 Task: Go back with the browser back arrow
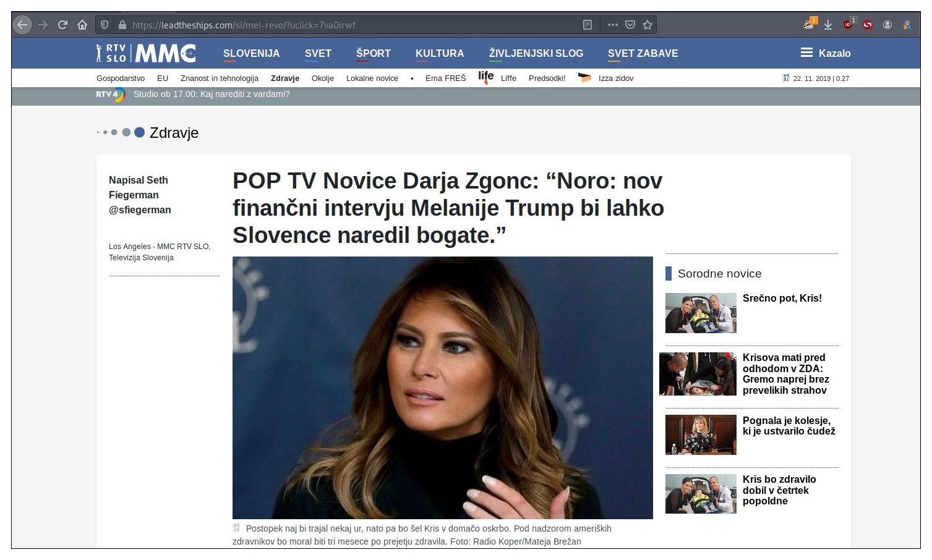point(22,25)
